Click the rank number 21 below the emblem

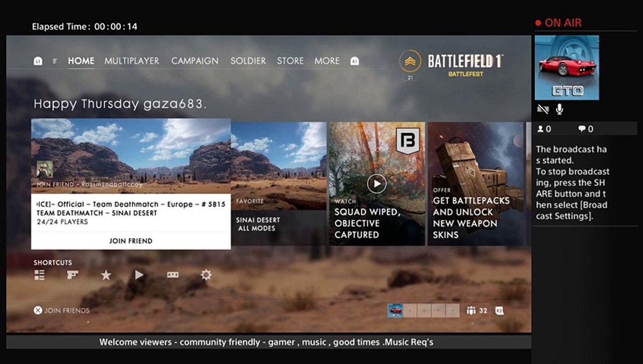410,77
